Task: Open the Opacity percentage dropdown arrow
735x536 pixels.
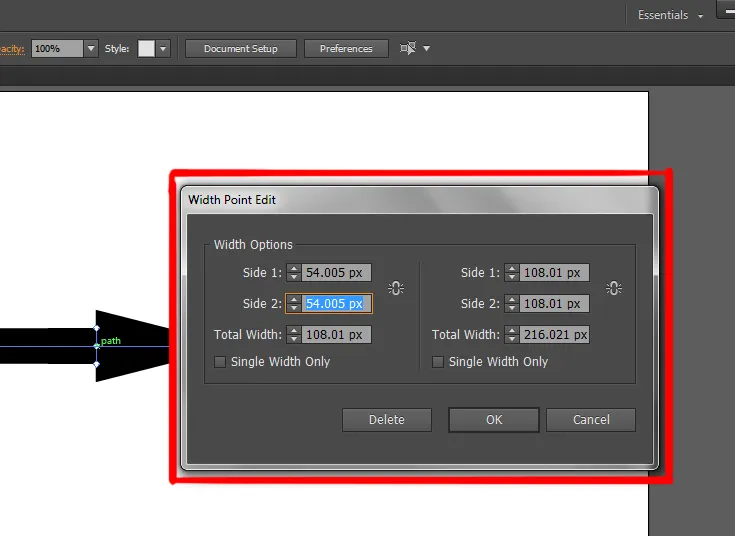Action: tap(91, 48)
